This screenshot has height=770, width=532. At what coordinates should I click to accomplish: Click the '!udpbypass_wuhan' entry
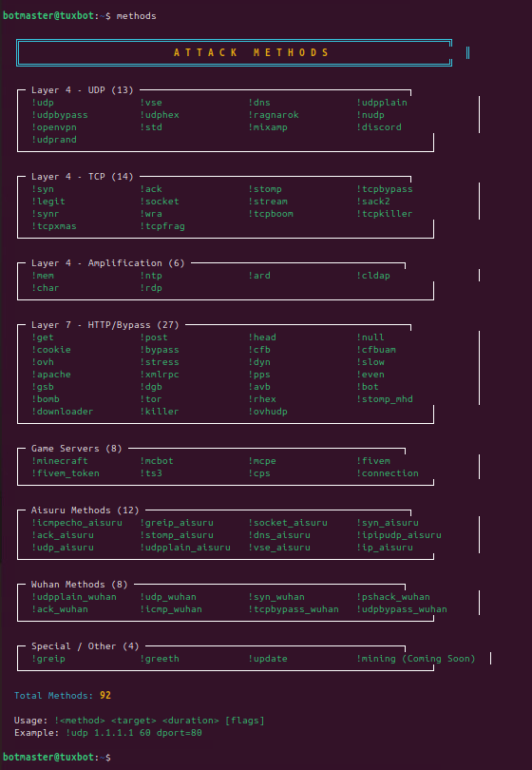click(x=402, y=609)
